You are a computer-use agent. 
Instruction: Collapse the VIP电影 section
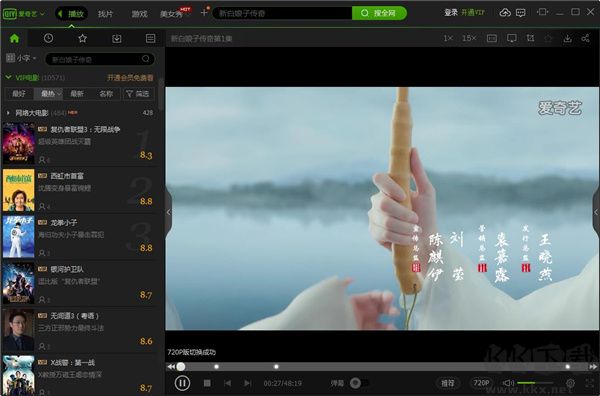coord(8,77)
